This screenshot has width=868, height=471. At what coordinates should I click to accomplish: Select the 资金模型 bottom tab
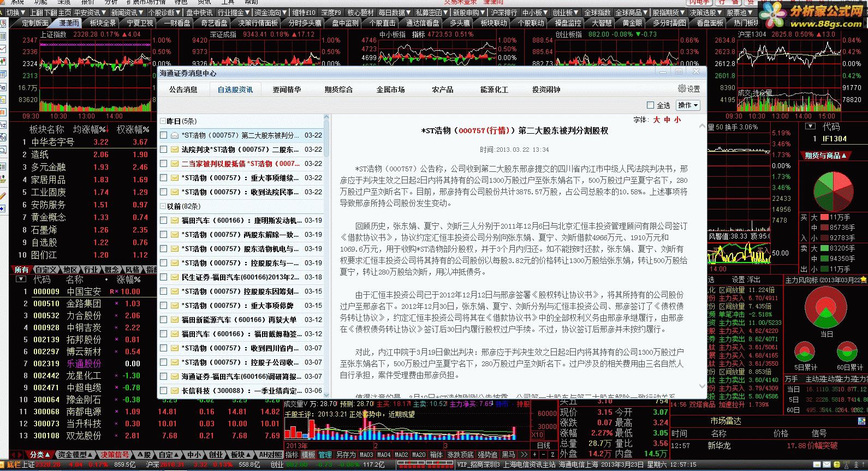(75, 454)
